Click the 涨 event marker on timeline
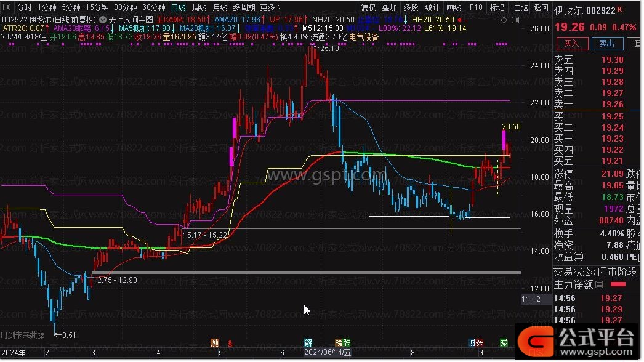Viewport: 644px width, 362px height. (479, 343)
